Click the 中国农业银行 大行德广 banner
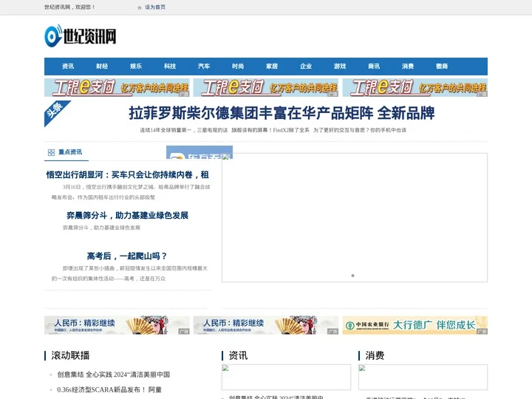This screenshot has height=399, width=532. click(x=415, y=325)
